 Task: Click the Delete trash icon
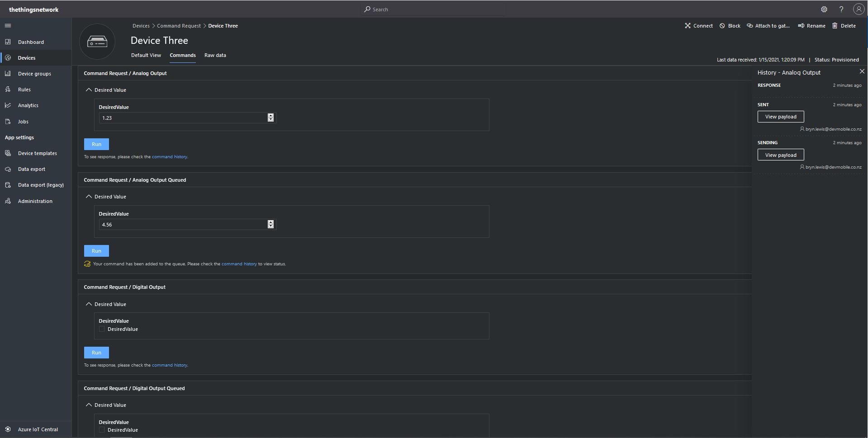[x=835, y=26]
